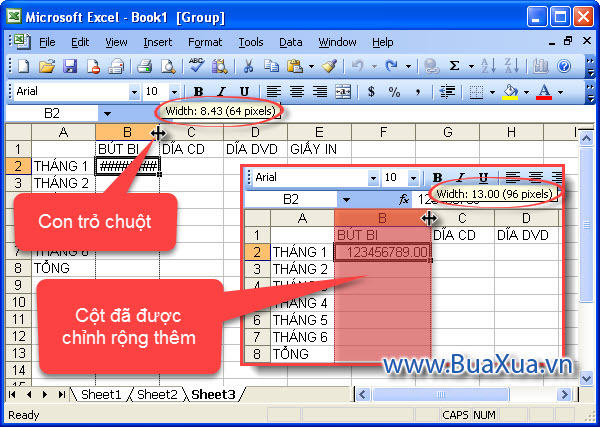
Task: Apply red Font Color letter A
Action: 544,92
